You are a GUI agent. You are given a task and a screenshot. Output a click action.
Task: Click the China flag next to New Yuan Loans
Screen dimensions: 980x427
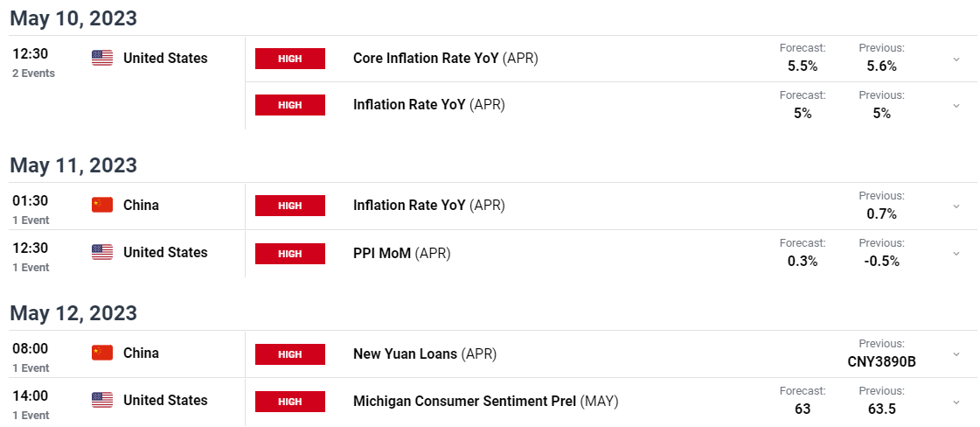click(102, 353)
